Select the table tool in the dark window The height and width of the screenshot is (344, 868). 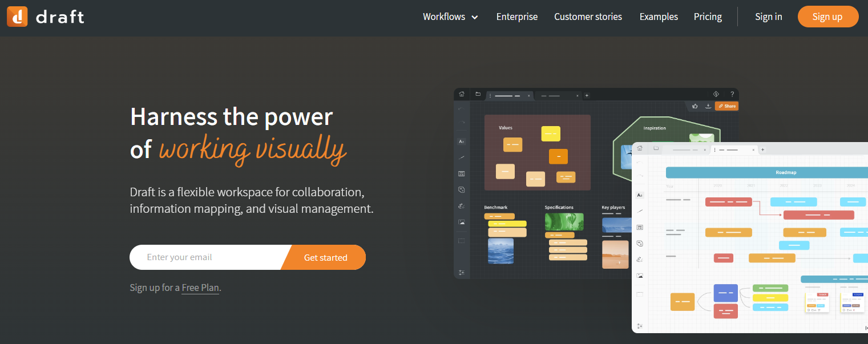pos(462,173)
